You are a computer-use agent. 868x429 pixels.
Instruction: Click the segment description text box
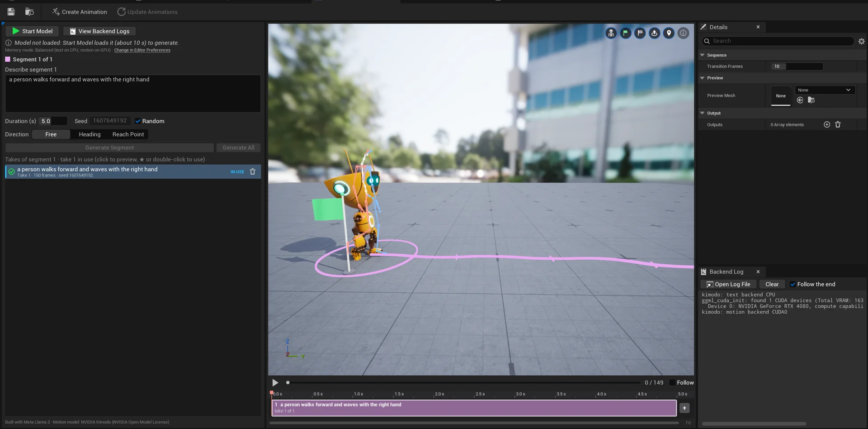click(x=133, y=94)
